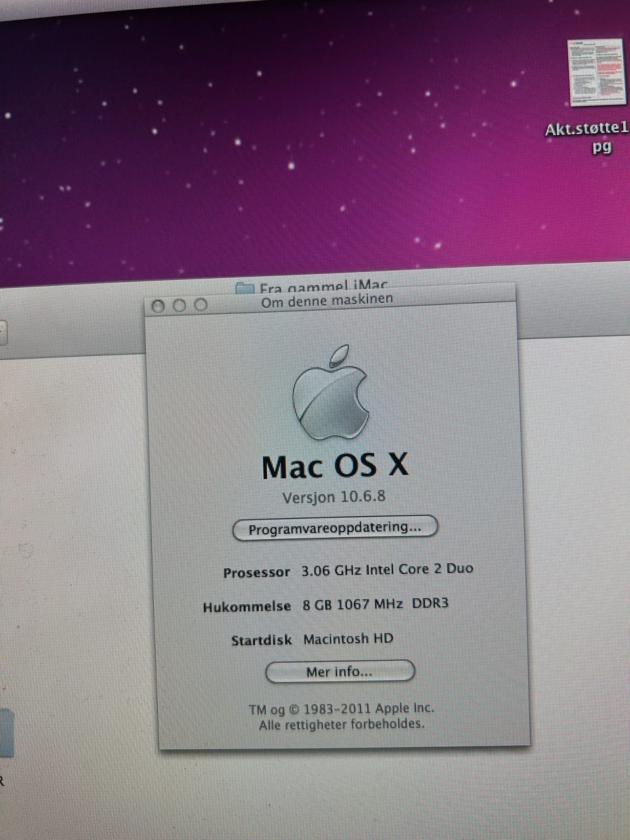Select the Akt.støtte1 desktop file thumbnail
630x840 pixels.
coord(597,73)
